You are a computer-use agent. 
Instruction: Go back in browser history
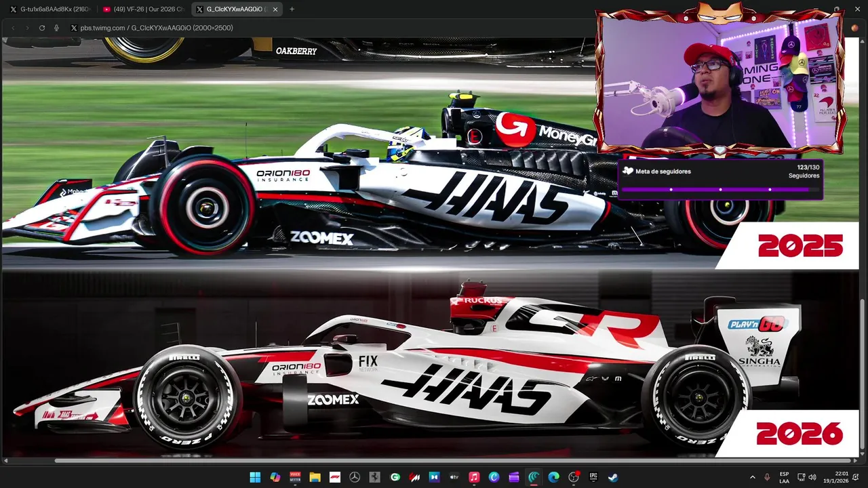click(x=12, y=28)
